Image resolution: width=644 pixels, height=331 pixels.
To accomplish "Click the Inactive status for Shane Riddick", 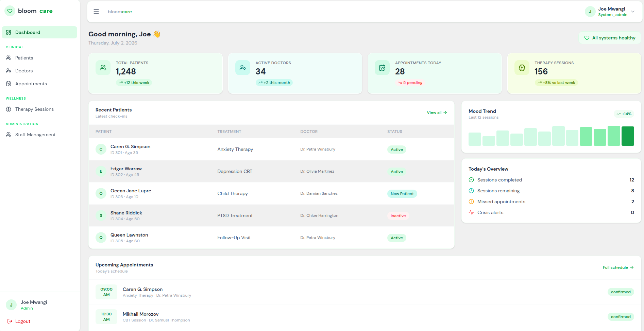I will 398,216.
